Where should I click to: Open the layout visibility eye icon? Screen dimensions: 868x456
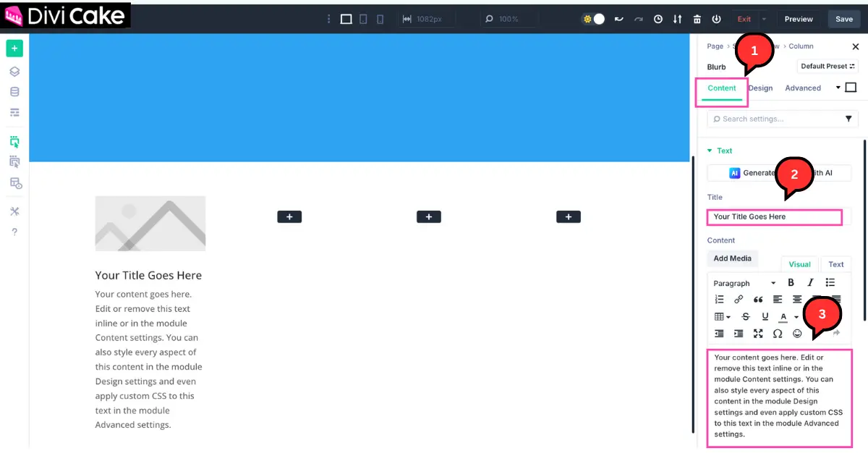click(14, 183)
